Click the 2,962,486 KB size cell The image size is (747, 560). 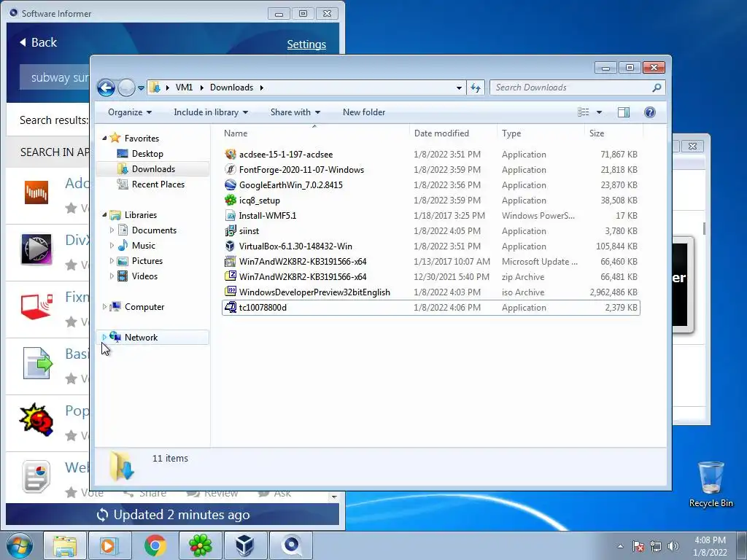click(613, 292)
